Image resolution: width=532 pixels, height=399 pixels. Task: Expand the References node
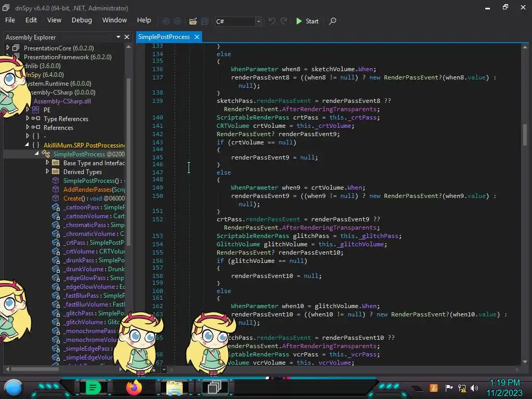(28, 127)
